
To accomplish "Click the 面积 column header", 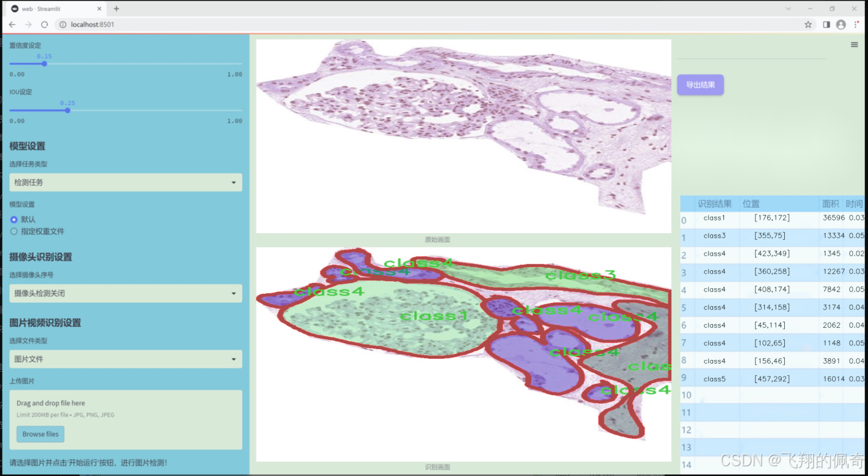I will click(x=831, y=204).
